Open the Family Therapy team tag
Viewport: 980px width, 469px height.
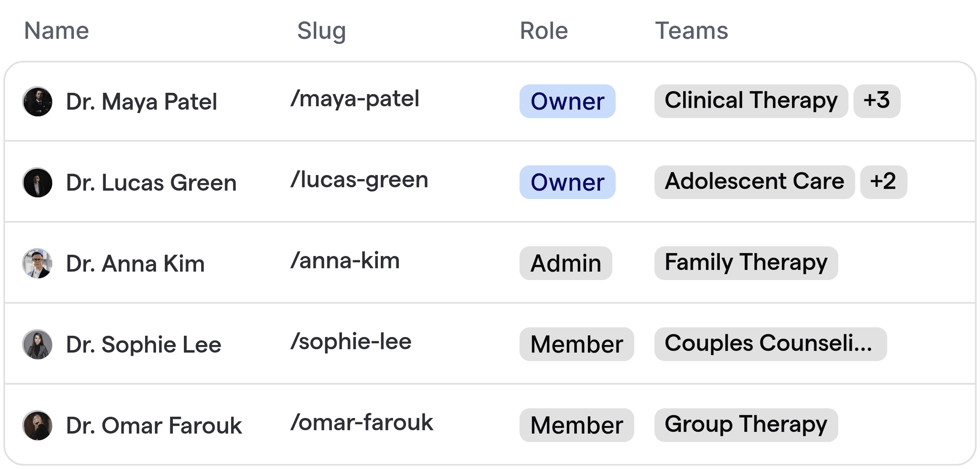coord(746,263)
